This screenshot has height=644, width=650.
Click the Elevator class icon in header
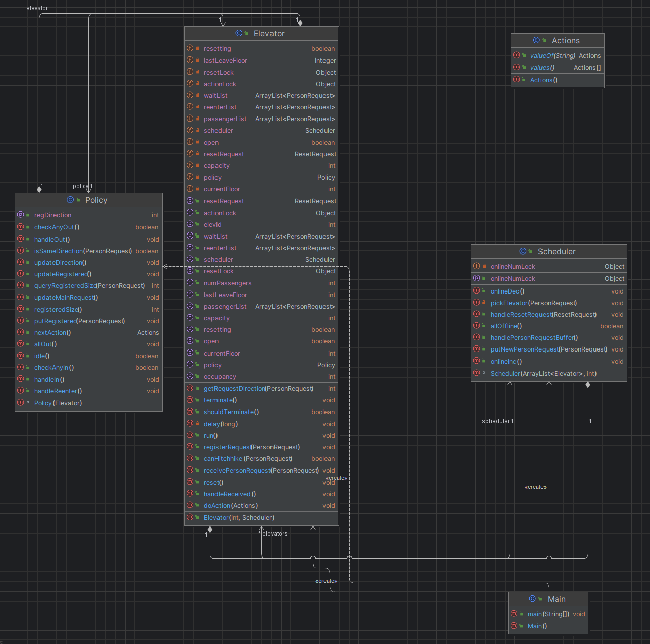click(x=239, y=33)
